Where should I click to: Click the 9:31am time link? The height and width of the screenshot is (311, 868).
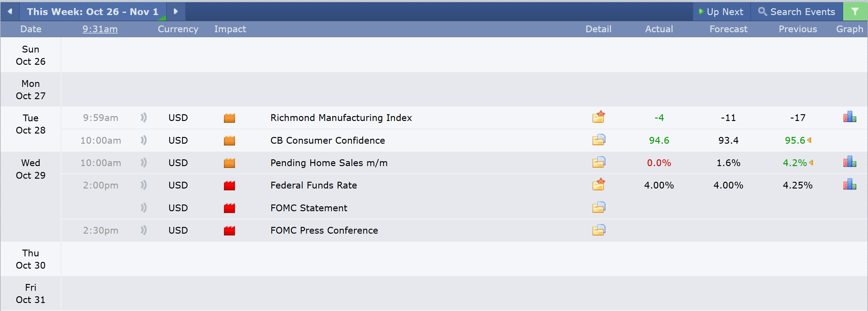(100, 29)
